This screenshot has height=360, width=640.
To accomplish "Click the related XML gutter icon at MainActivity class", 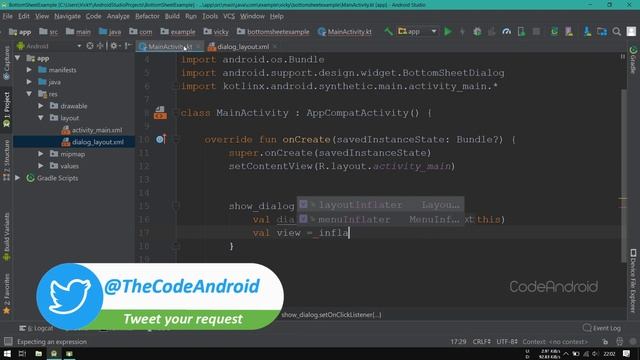I will point(160,113).
